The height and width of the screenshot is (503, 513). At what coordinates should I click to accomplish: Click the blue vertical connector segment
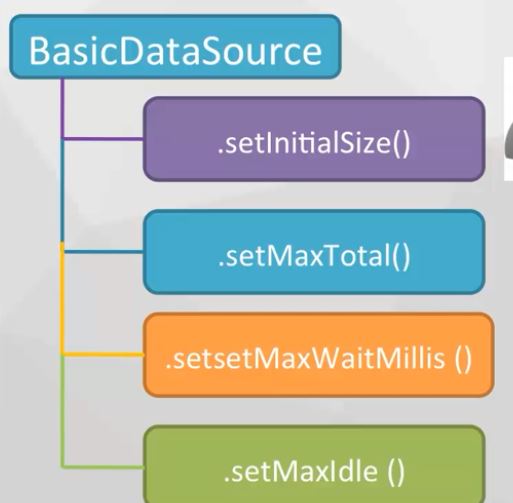coord(62,190)
